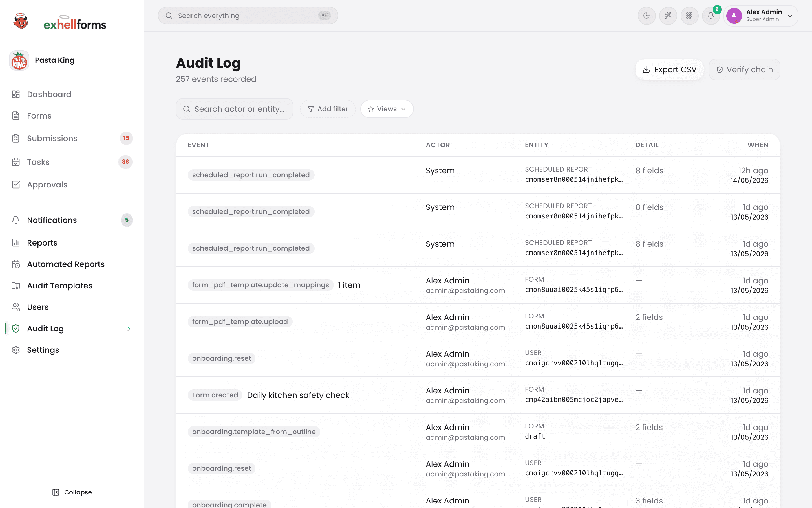The width and height of the screenshot is (812, 508).
Task: Focus the Search everything field
Action: (248, 16)
